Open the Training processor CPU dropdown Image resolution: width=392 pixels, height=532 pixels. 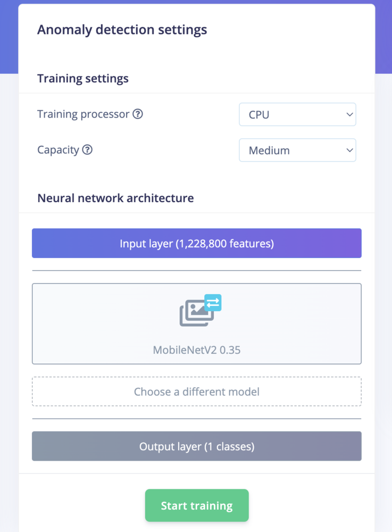point(297,114)
